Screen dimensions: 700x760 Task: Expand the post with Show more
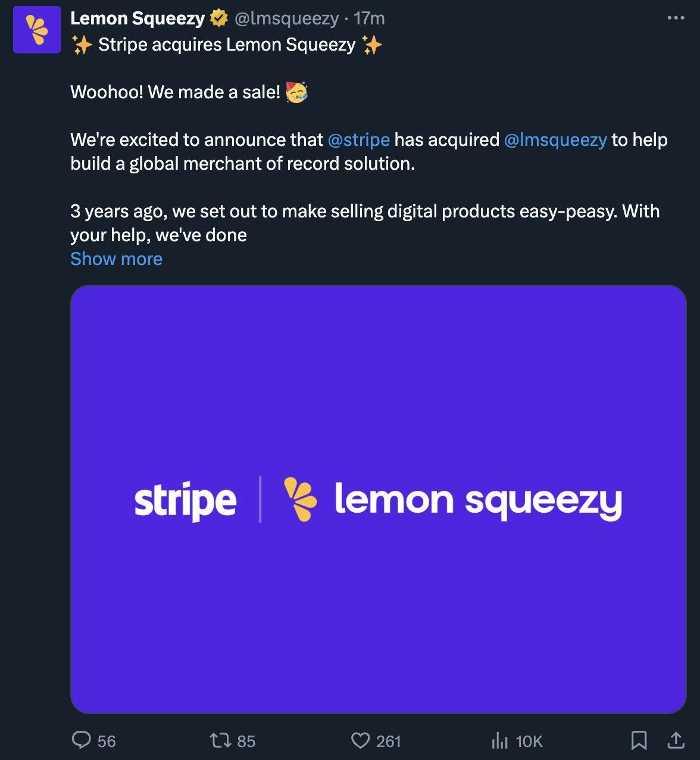[x=116, y=259]
